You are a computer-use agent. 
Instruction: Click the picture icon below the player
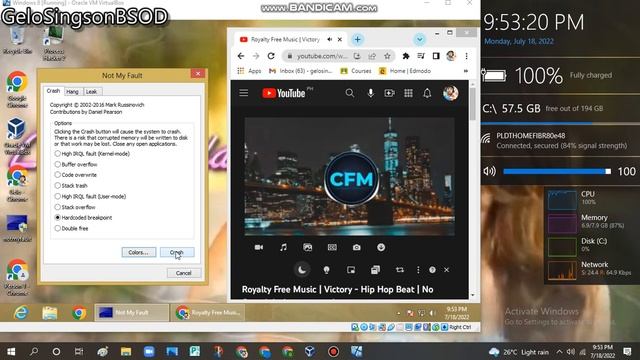[x=308, y=247]
